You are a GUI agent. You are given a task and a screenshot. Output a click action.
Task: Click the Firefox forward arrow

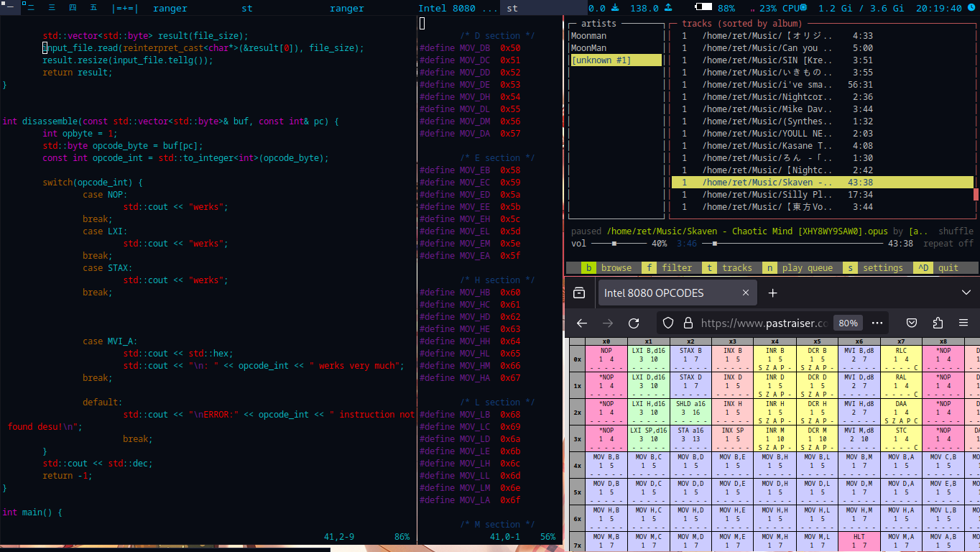pos(608,323)
